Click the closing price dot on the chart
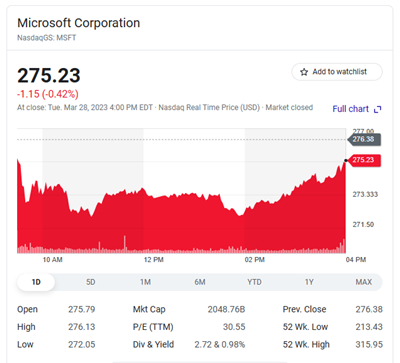The image size is (400, 363). pos(346,160)
